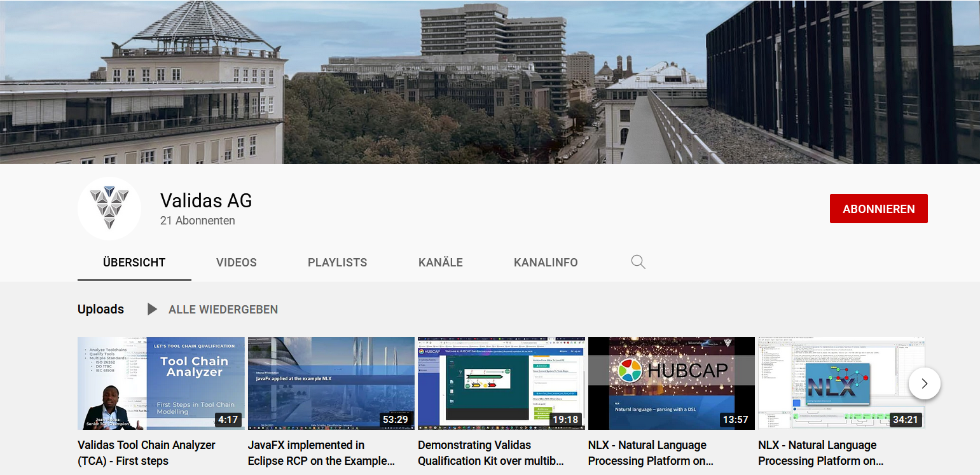Open the 34:21 NLX video thumbnail
The height and width of the screenshot is (475, 980).
pyautogui.click(x=841, y=383)
